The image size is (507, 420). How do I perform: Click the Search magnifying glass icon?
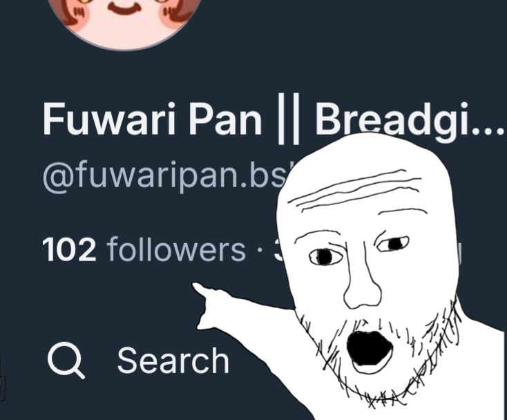66,360
